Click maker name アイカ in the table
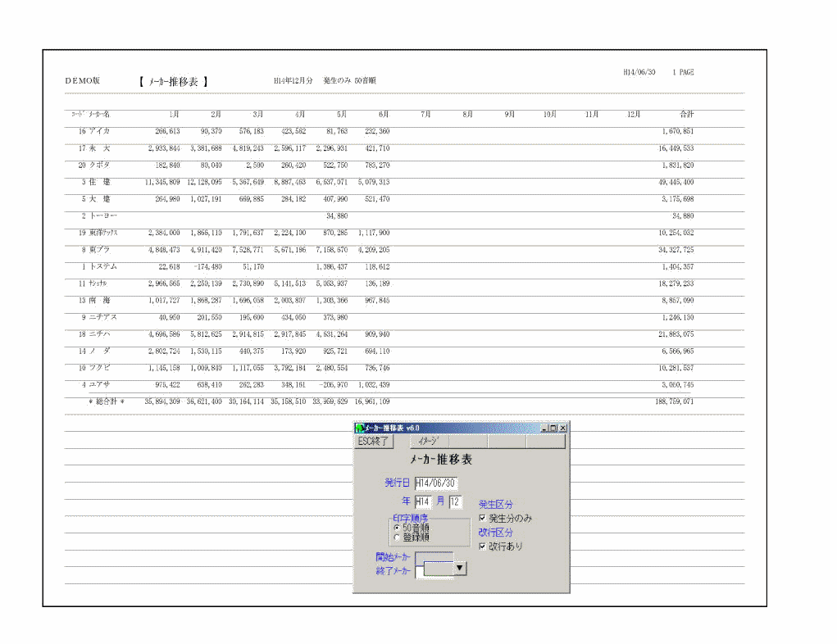Screen dimensions: 837x644 [x=99, y=131]
